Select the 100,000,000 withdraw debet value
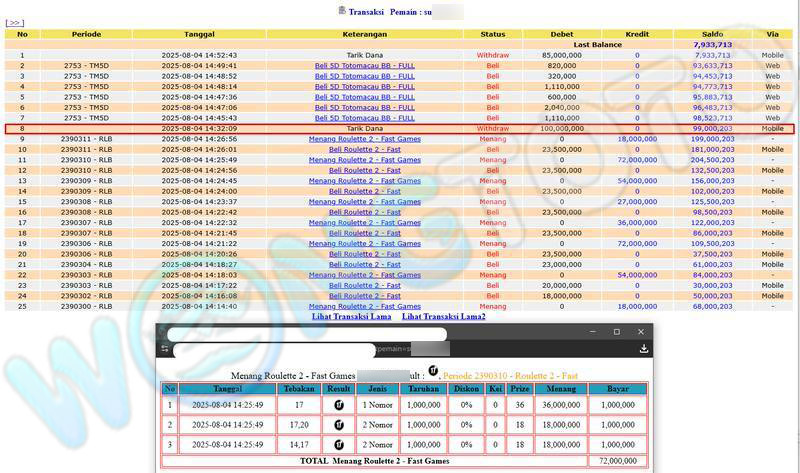This screenshot has height=473, width=800. tap(562, 129)
